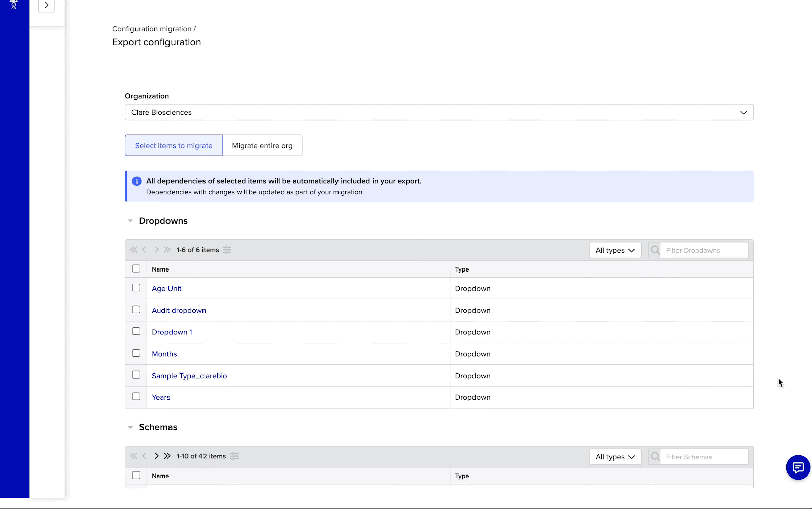Click the magnifier icon in Filter Dropdowns search
Viewport: 812px width, 509px height.
(x=655, y=250)
